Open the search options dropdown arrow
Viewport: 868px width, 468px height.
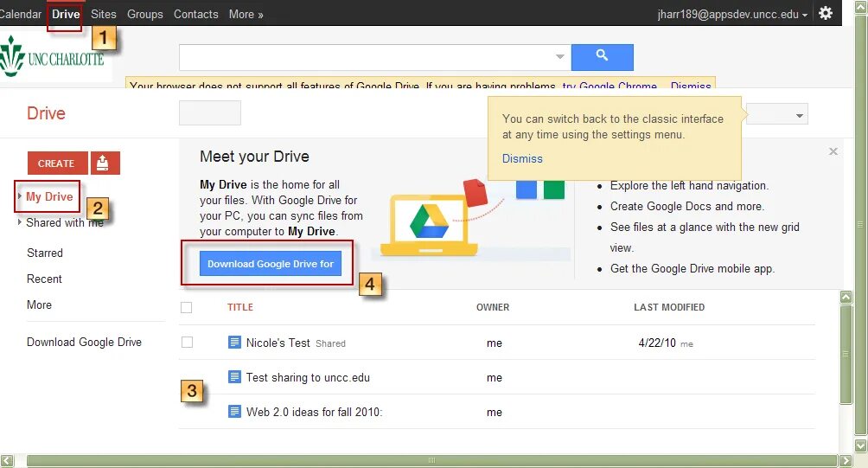559,56
